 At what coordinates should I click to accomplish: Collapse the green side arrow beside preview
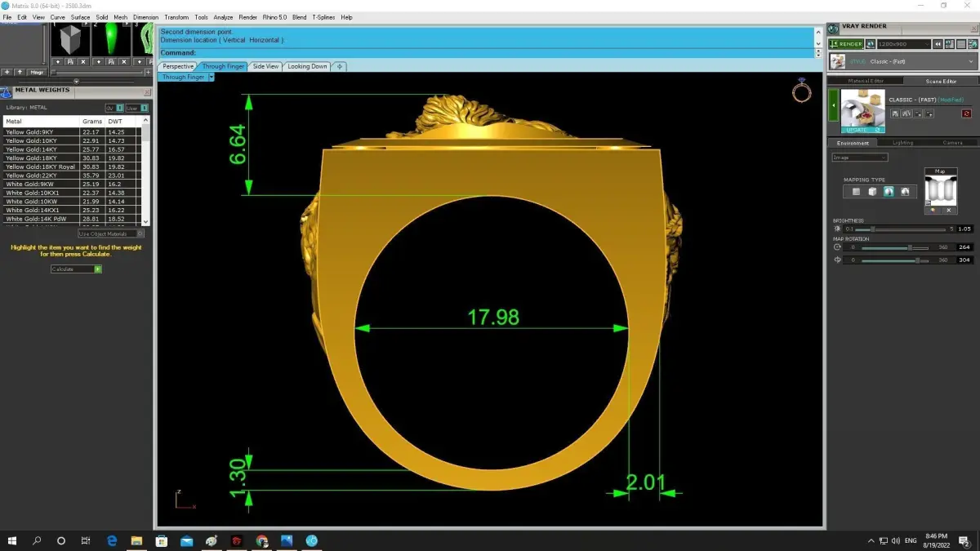[x=834, y=105]
